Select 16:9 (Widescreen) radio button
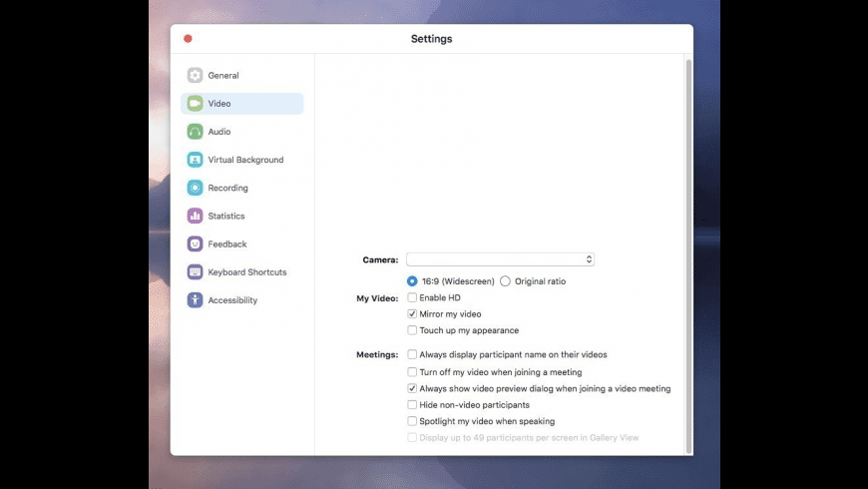Viewport: 868px width, 489px height. coord(412,281)
